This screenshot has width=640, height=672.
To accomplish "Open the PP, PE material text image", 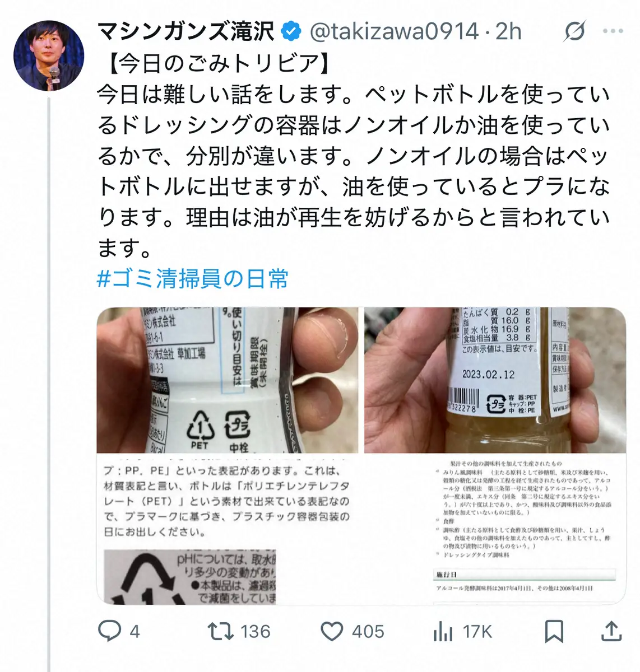I will pyautogui.click(x=228, y=530).
